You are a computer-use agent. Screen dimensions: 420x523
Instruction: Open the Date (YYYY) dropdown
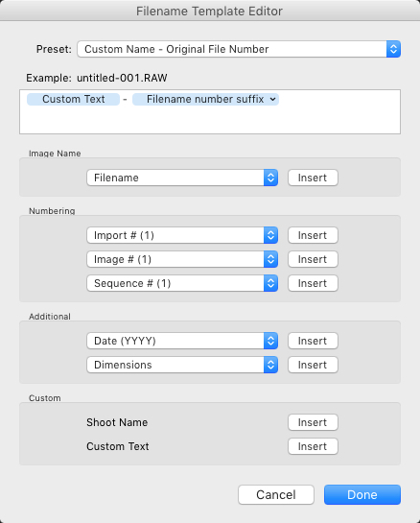[x=182, y=341]
